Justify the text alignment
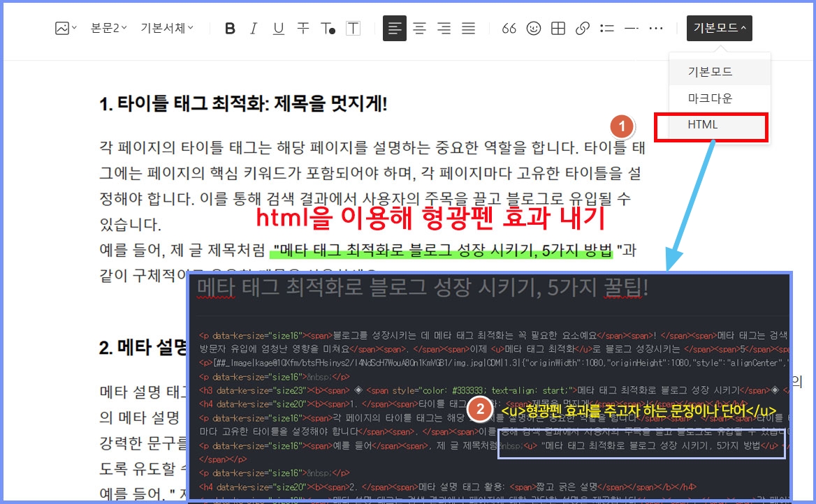The image size is (816, 504). (468, 29)
